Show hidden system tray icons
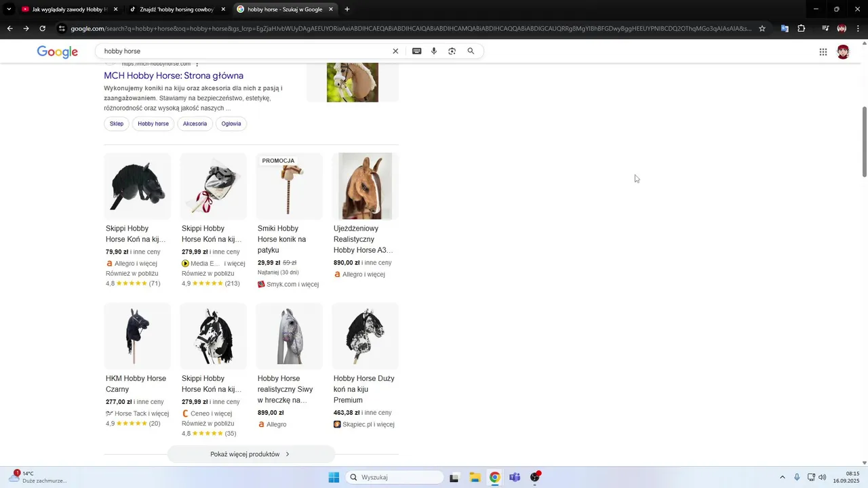868x488 pixels. point(782,477)
